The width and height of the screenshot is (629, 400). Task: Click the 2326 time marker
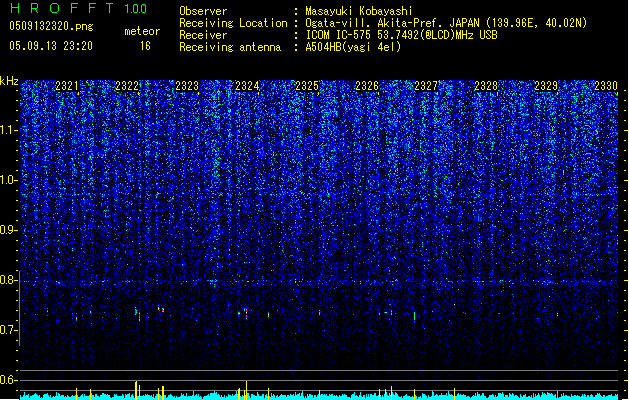click(367, 86)
